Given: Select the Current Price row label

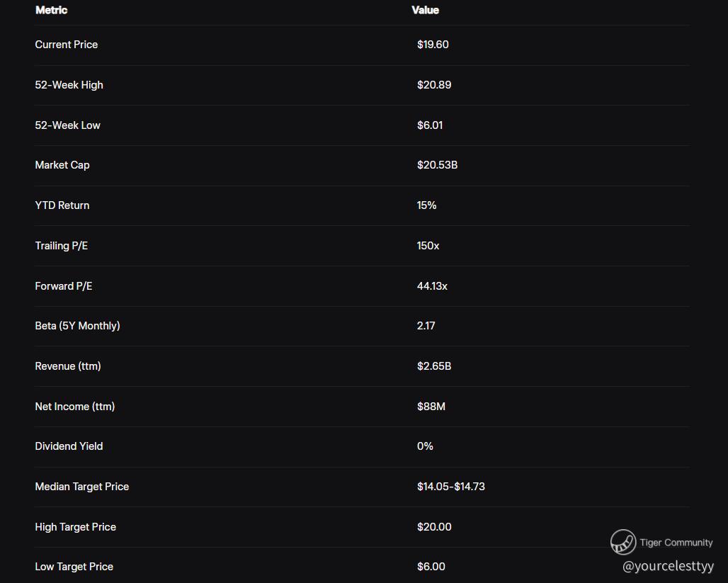Looking at the screenshot, I should (x=67, y=45).
